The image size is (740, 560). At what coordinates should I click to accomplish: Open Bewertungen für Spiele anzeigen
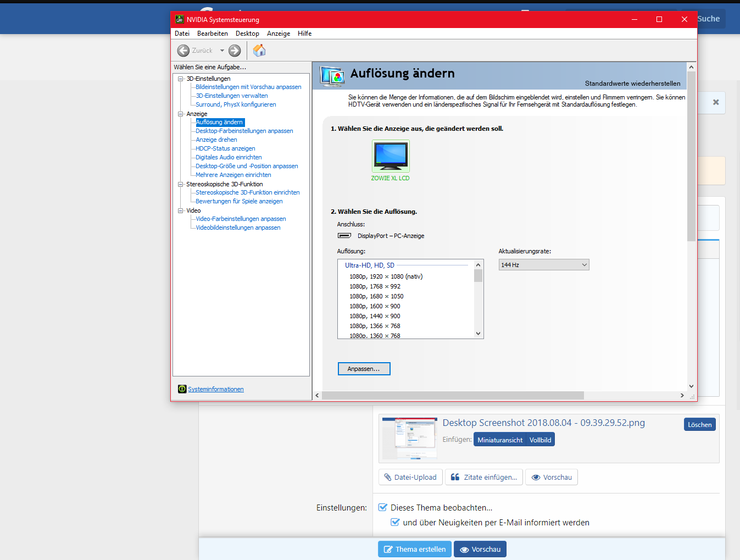click(239, 201)
